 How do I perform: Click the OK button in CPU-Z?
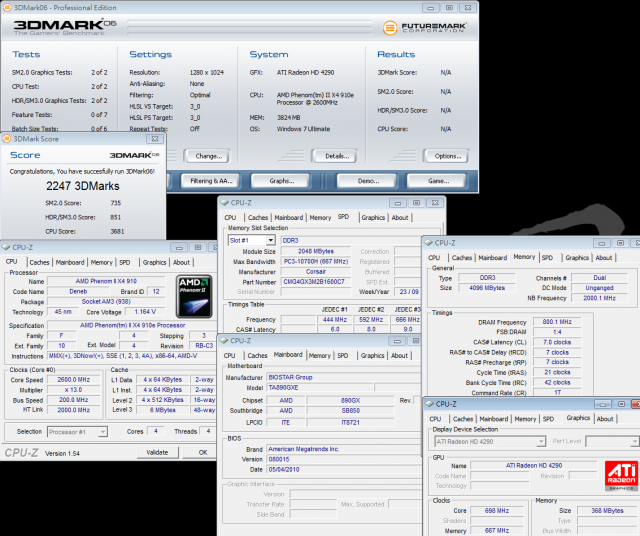coord(200,452)
